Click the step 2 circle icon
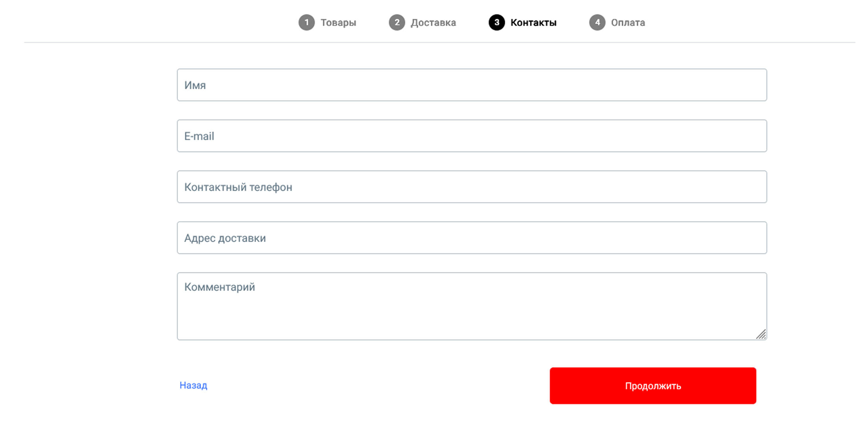 coord(397,22)
